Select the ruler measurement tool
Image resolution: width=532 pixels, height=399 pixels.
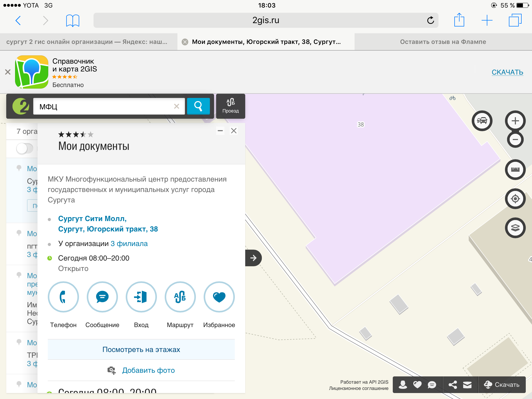pyautogui.click(x=515, y=170)
